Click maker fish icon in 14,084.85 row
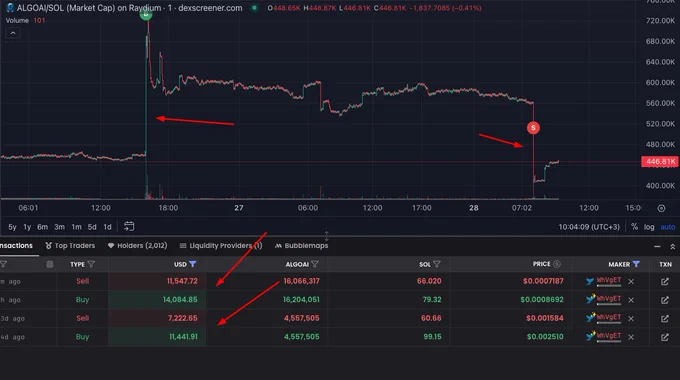Viewport: 680px width, 380px height. tap(590, 299)
